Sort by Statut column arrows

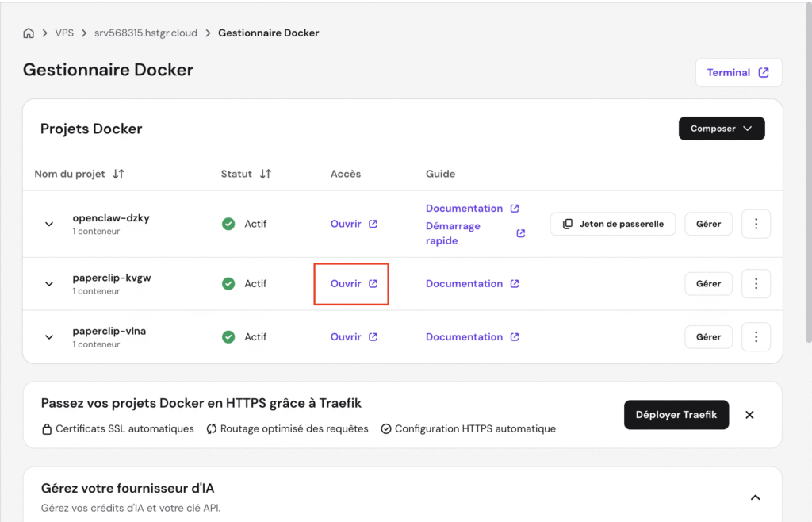pyautogui.click(x=266, y=174)
